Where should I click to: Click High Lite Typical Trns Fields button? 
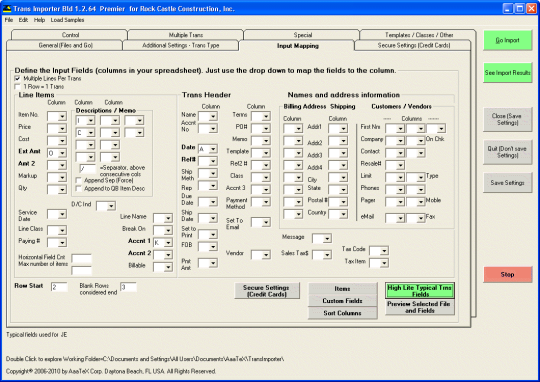[419, 291]
